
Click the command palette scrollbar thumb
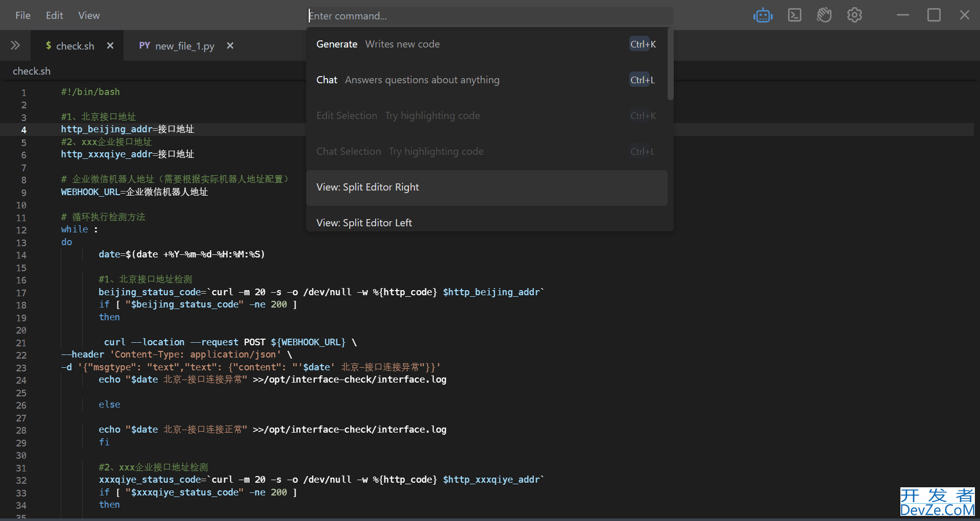pyautogui.click(x=671, y=64)
